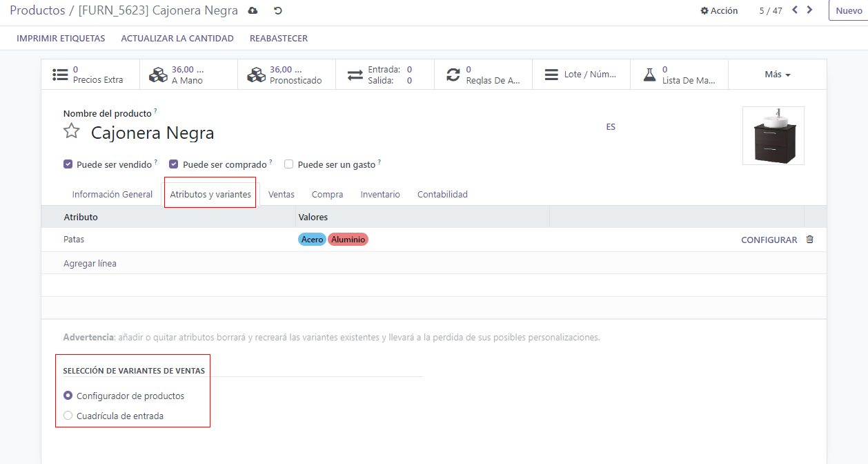Select the Cuadrícula de entrada radio option
This screenshot has width=868, height=464.
pyautogui.click(x=68, y=416)
